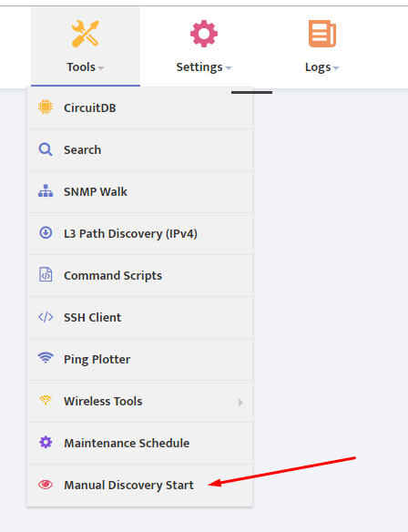Open the Settings dropdown caret
Screen dimensions: 408x532
click(229, 68)
